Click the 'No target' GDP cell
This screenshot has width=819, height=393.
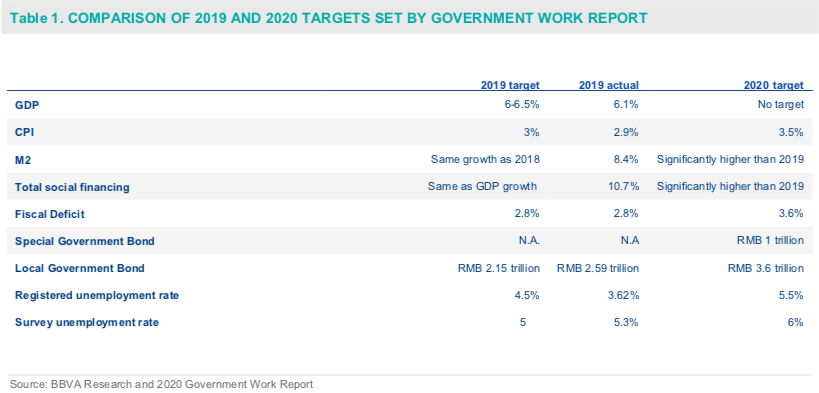(781, 105)
